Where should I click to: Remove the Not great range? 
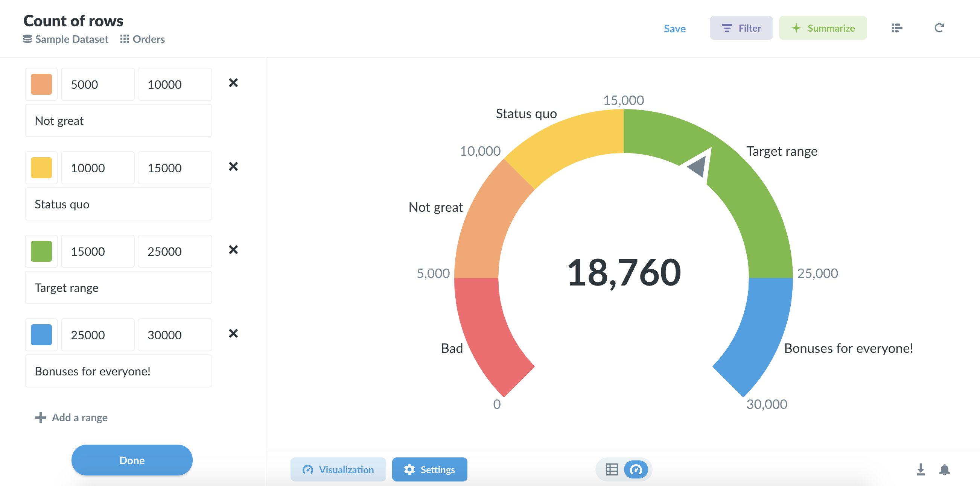233,83
